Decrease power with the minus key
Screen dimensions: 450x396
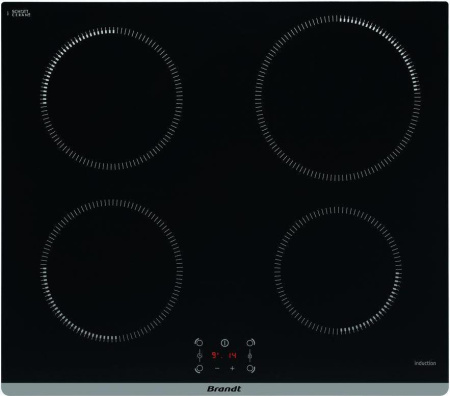click(217, 368)
